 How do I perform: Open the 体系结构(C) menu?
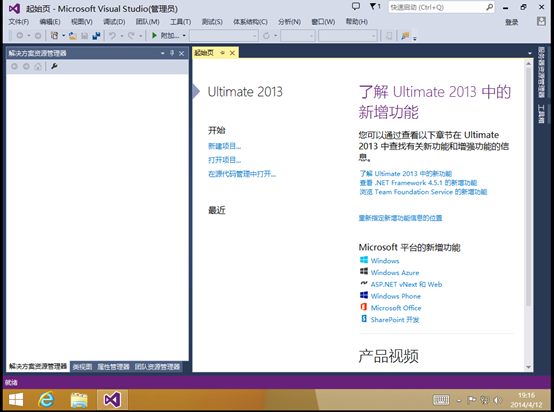pos(250,22)
